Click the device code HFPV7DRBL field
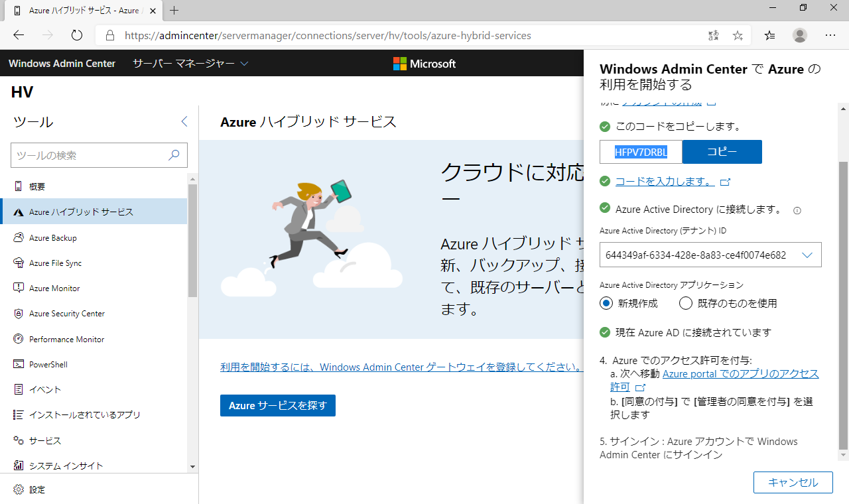 click(x=641, y=152)
